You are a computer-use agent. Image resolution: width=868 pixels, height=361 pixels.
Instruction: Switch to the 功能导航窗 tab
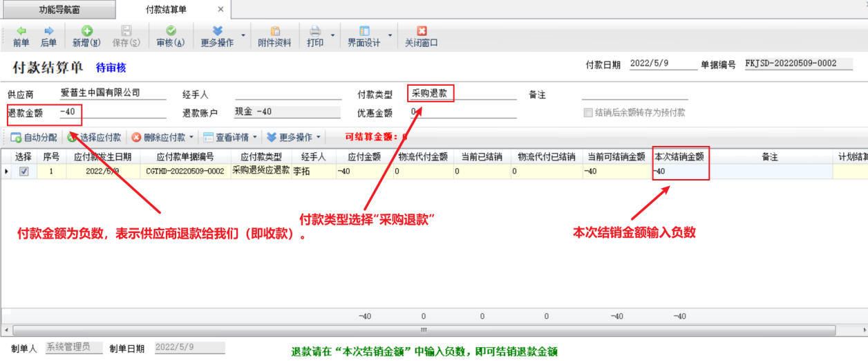pos(58,10)
